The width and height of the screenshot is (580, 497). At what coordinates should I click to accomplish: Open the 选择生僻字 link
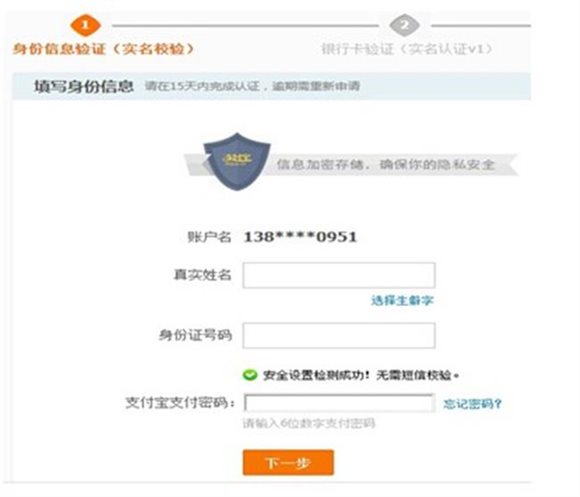(x=402, y=300)
